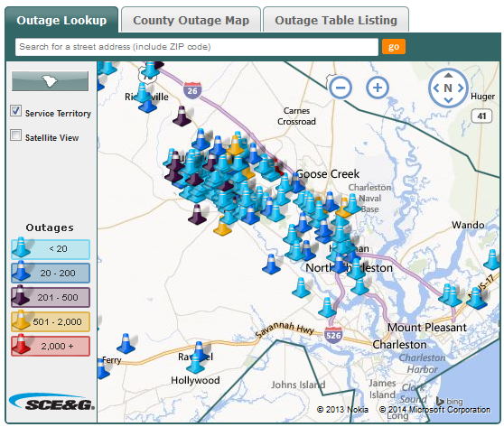Focus the street address search field
This screenshot has height=427, width=504.
click(x=197, y=47)
